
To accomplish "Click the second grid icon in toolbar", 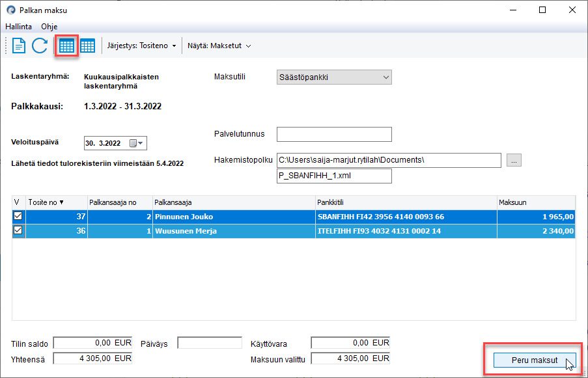I will (88, 46).
